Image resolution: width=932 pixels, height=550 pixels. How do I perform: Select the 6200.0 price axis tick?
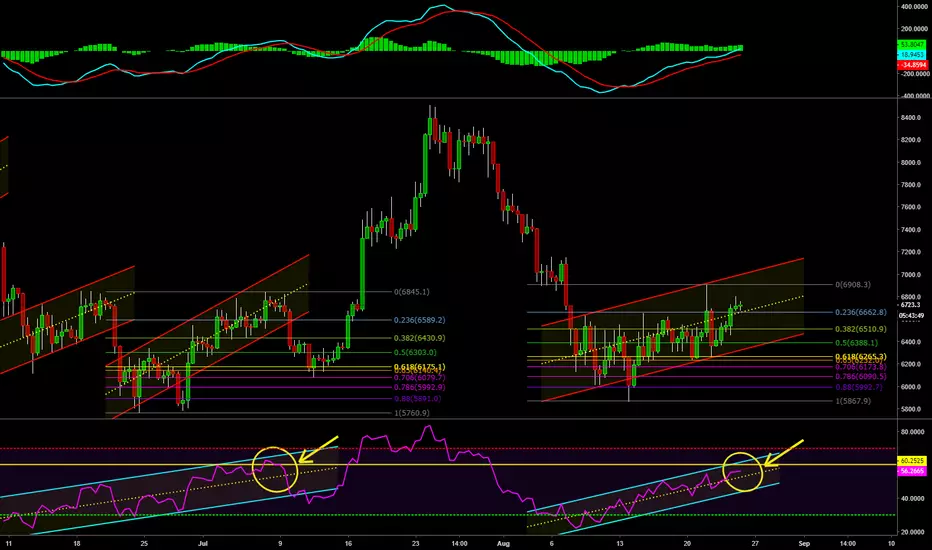click(911, 364)
